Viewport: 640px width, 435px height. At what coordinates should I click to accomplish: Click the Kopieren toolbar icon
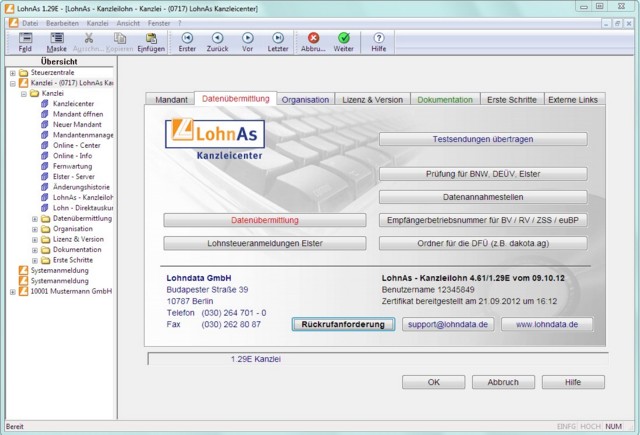[x=120, y=38]
